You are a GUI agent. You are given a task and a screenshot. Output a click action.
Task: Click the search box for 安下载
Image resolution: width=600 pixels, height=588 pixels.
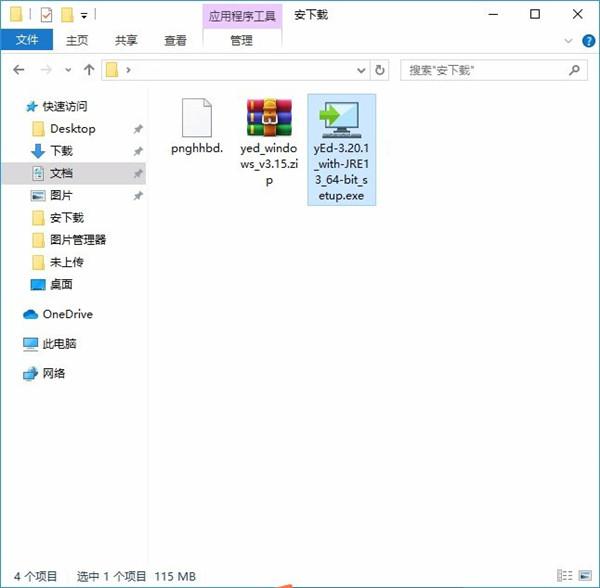click(494, 70)
